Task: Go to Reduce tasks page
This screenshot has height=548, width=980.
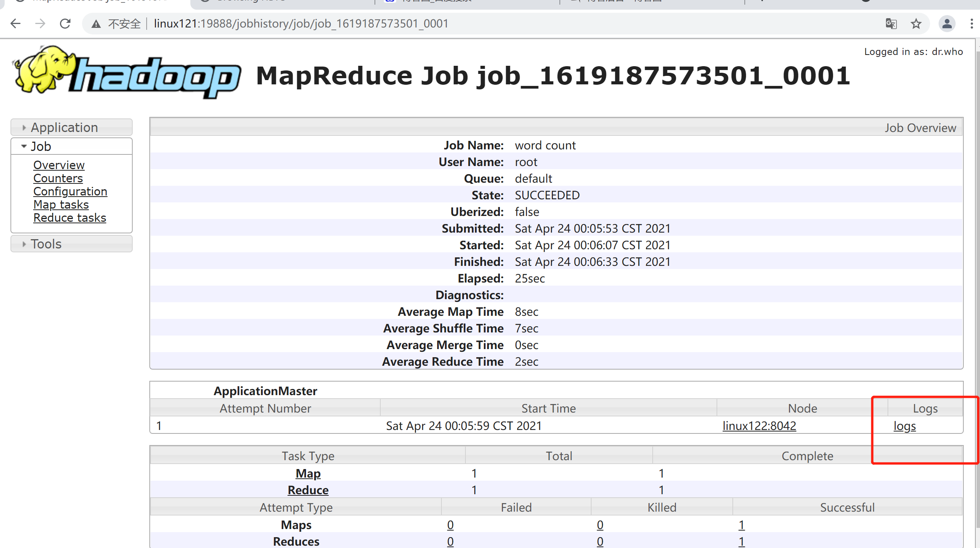Action: [70, 217]
